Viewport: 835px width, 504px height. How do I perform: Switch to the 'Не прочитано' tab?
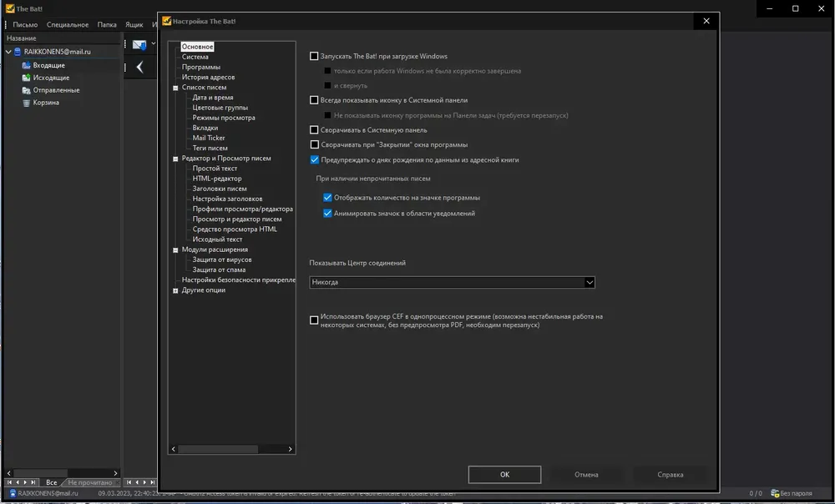[90, 482]
